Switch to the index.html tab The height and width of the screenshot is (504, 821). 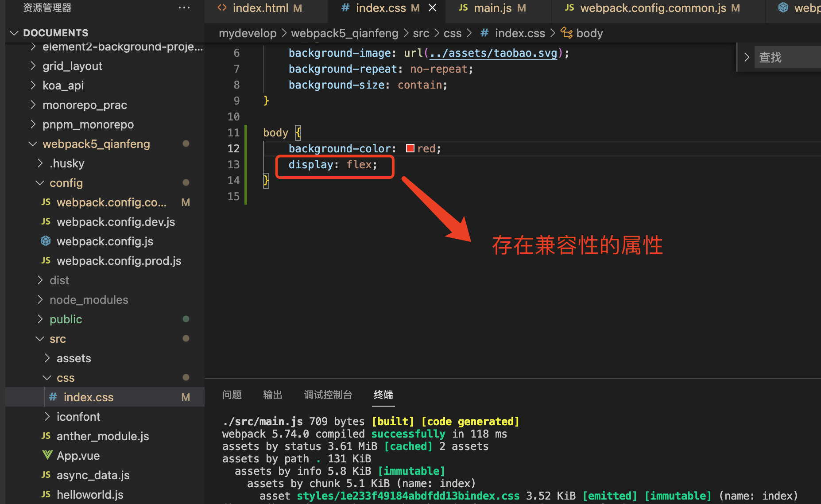pos(260,8)
